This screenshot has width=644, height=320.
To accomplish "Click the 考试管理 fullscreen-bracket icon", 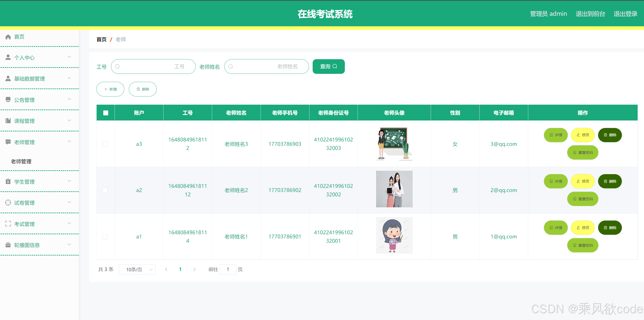I will 8,224.
